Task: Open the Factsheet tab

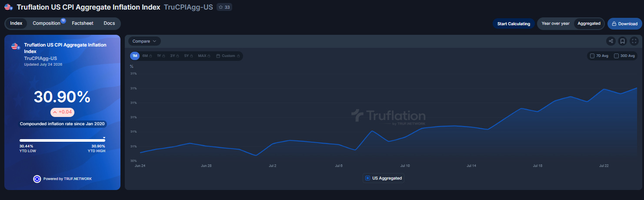Action: click(x=83, y=23)
